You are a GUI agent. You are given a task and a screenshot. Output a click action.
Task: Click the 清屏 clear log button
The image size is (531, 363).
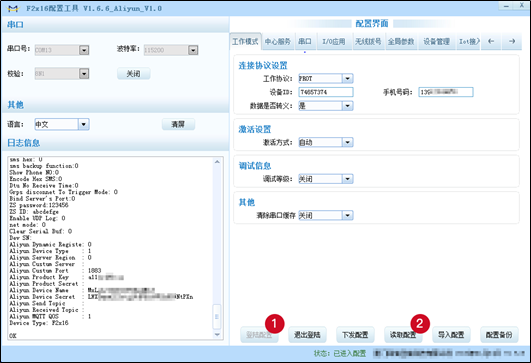[x=178, y=124]
